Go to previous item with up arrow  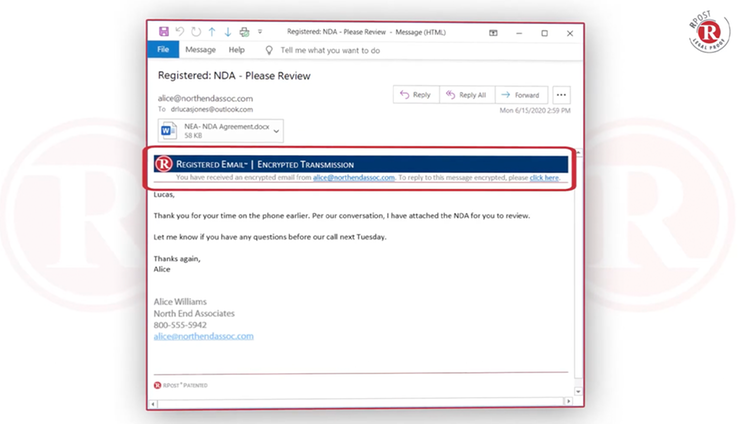click(212, 32)
